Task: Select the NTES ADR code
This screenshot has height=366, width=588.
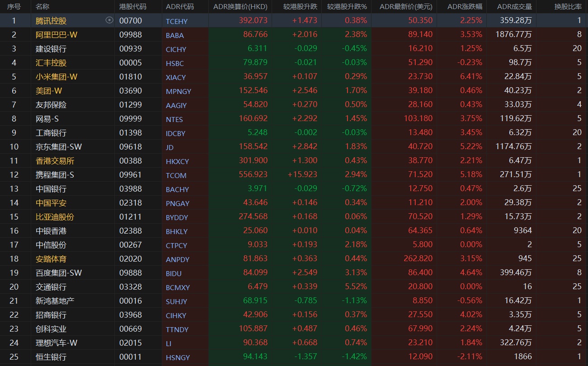Action: (174, 119)
